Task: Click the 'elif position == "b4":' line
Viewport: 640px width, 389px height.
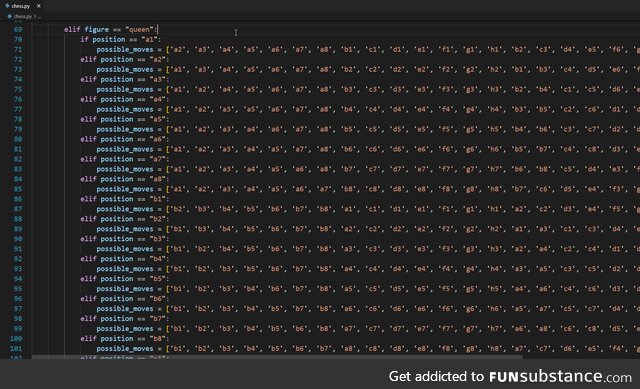Action: pyautogui.click(x=124, y=259)
